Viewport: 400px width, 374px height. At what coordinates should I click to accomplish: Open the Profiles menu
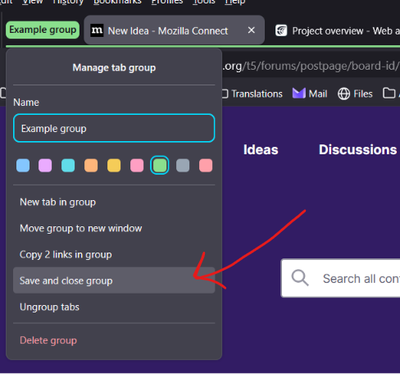[167, 2]
